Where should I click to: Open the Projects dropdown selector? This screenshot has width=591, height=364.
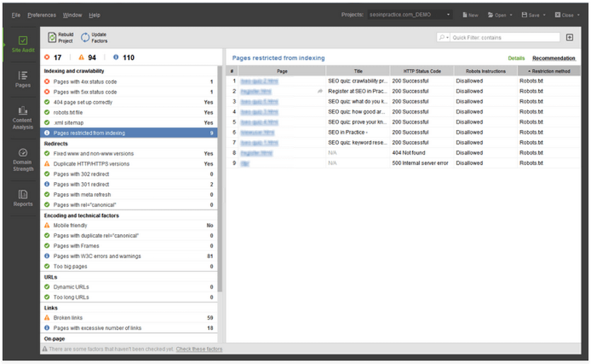click(410, 15)
